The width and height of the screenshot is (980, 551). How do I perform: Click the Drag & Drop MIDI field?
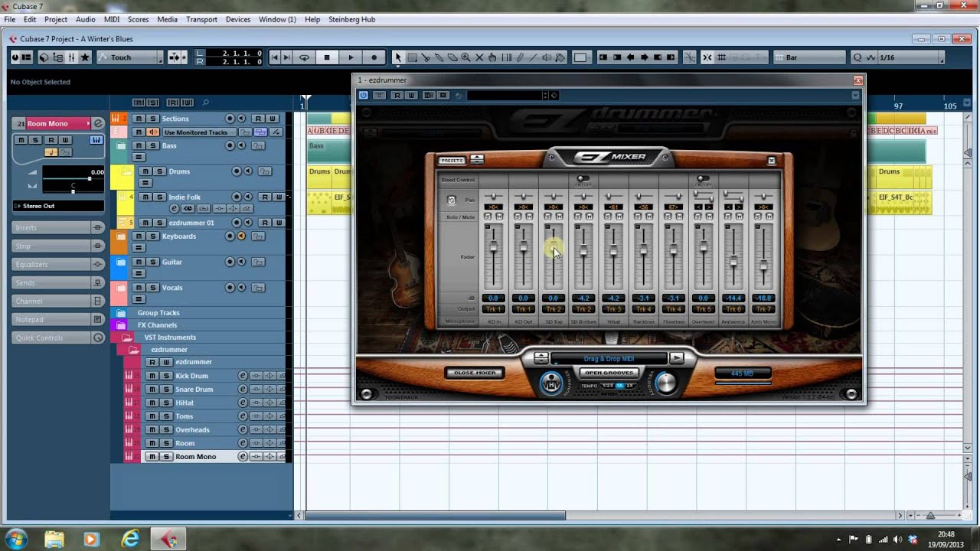[609, 358]
